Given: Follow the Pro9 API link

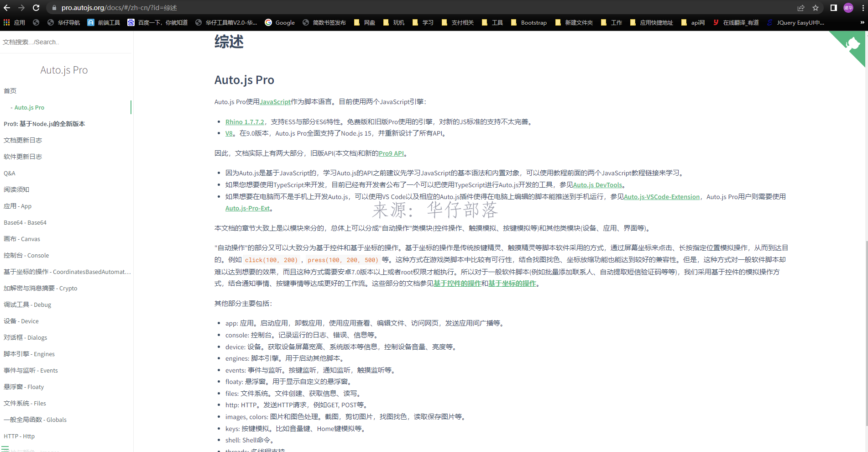Looking at the screenshot, I should [391, 153].
